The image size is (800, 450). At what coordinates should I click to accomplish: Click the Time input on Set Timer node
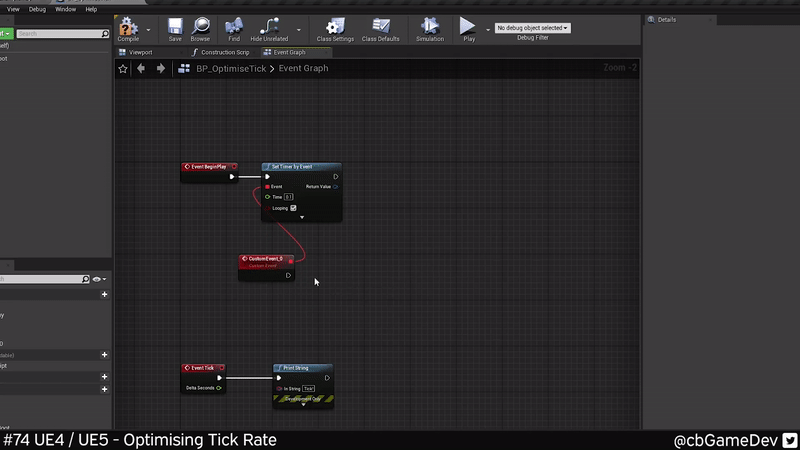[x=289, y=197]
